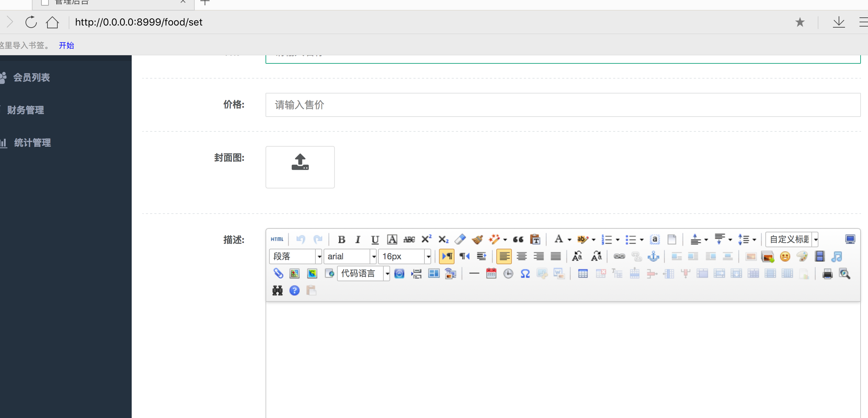
Task: Toggle bold formatting in the editor
Action: [341, 239]
